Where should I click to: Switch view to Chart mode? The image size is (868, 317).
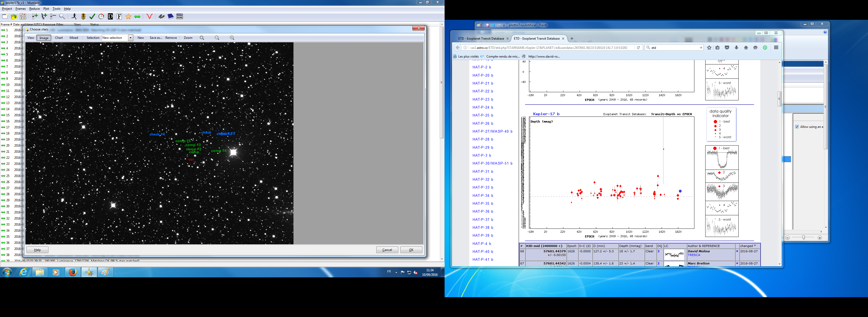59,38
